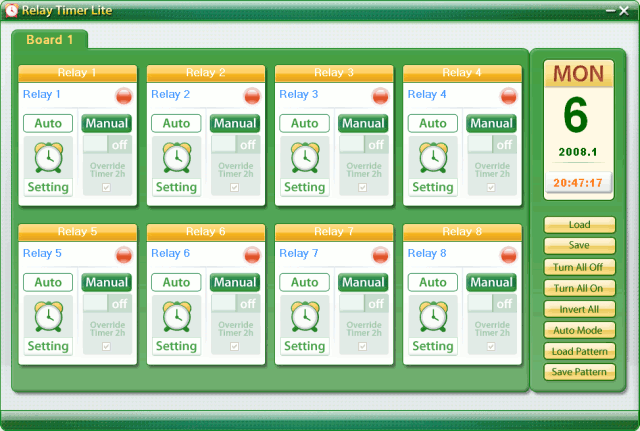
Task: Open Relay 2 alarm clock Setting
Action: pyautogui.click(x=176, y=167)
